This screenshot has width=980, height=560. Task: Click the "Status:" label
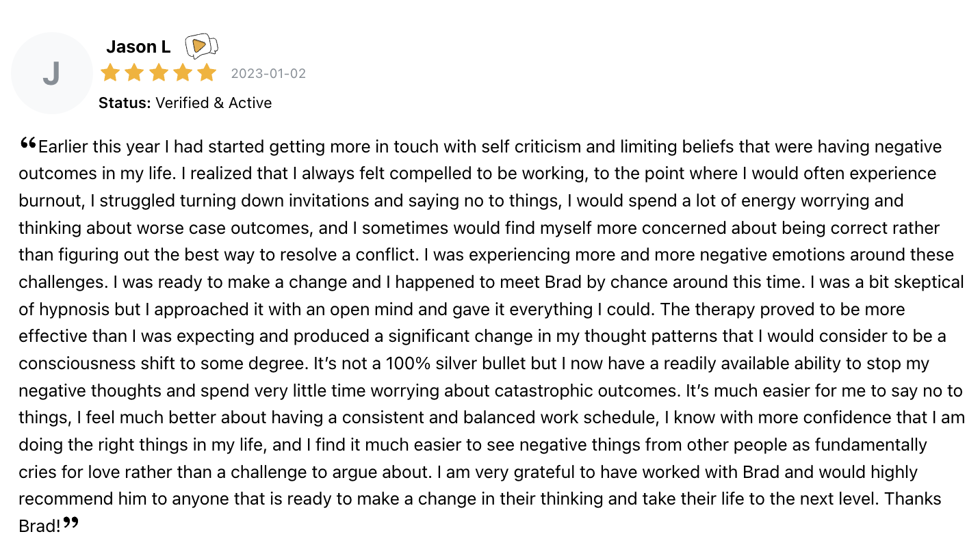(x=125, y=103)
